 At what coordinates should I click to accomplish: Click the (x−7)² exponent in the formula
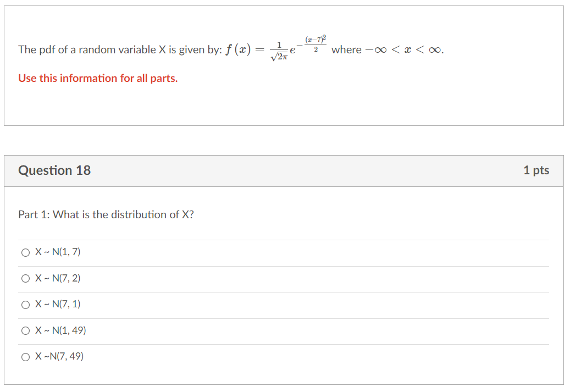(316, 39)
